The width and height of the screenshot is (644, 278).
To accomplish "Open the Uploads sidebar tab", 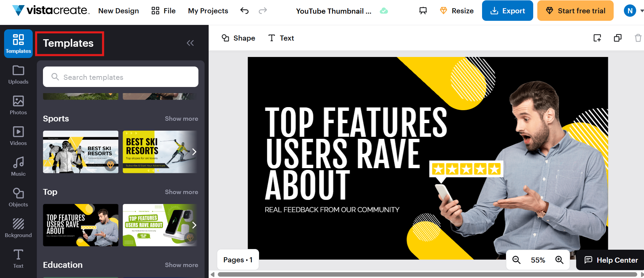I will tap(18, 75).
